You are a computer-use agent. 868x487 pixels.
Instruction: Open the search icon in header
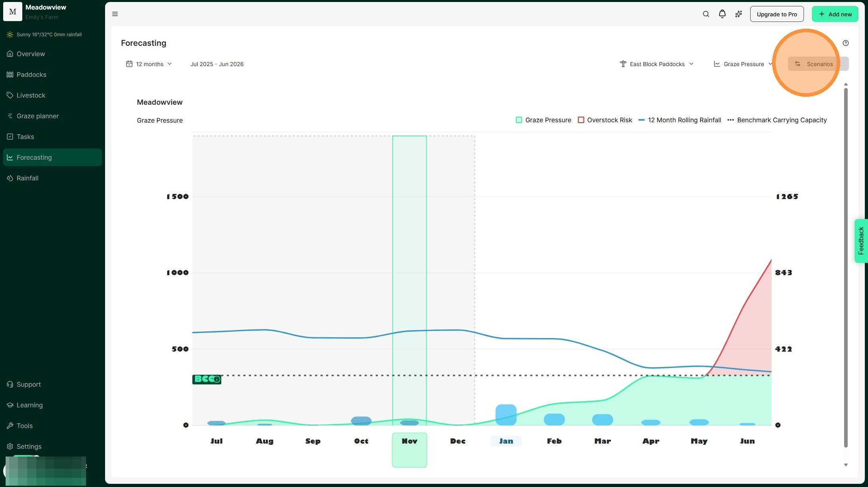(x=706, y=14)
